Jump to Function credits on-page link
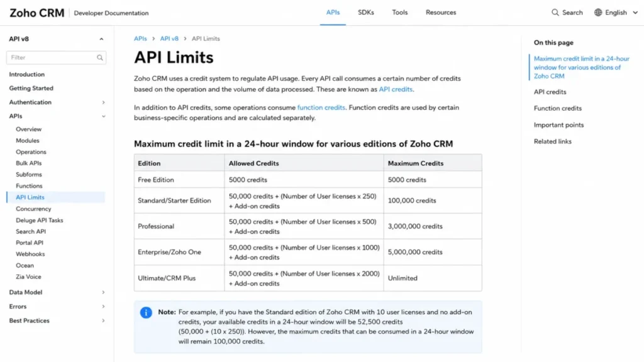The width and height of the screenshot is (644, 362). 558,108
